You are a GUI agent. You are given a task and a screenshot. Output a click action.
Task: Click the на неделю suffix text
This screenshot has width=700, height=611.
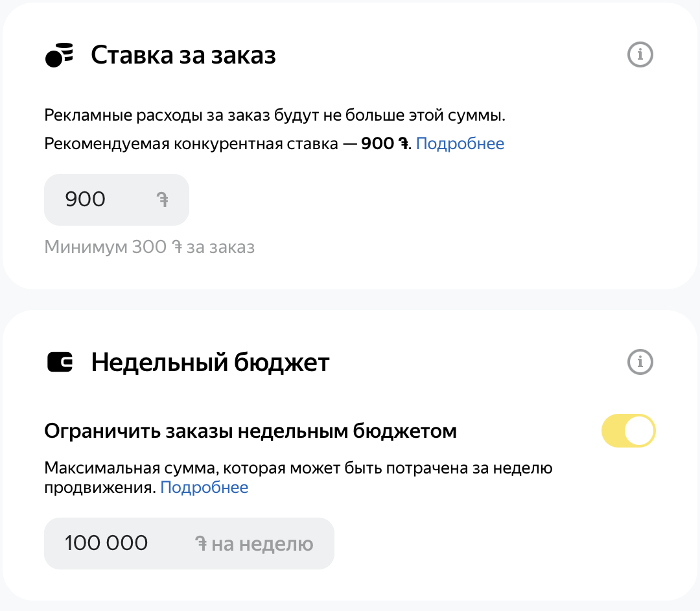262,544
